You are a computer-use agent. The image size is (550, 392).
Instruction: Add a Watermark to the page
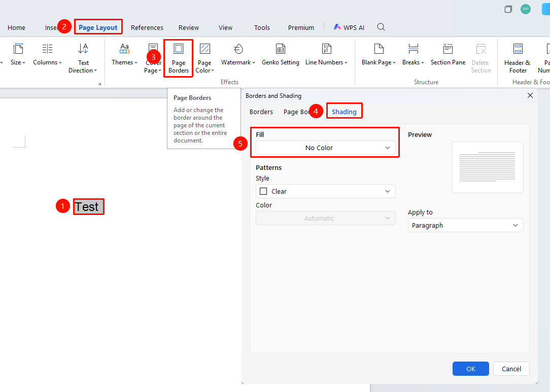click(x=238, y=54)
